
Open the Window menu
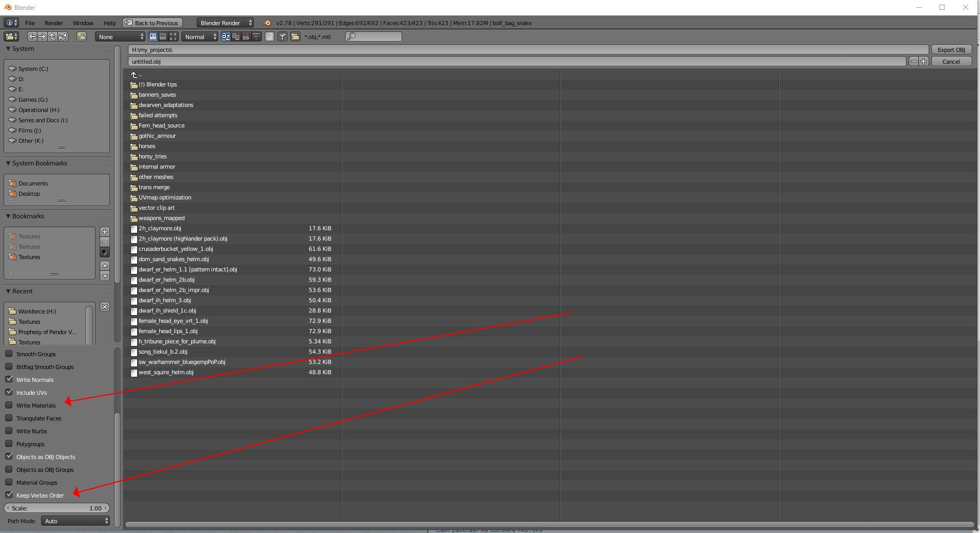(x=83, y=23)
